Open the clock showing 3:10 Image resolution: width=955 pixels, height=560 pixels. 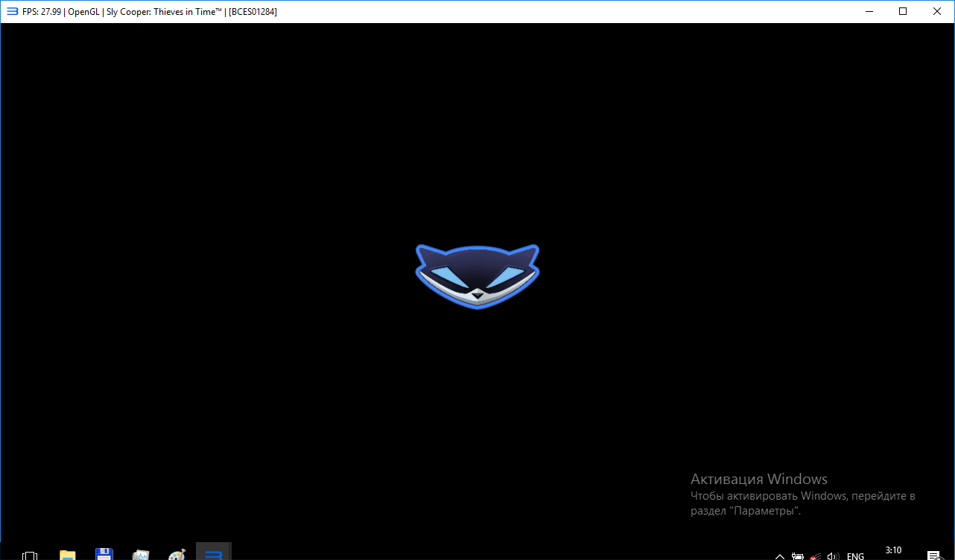coord(893,551)
